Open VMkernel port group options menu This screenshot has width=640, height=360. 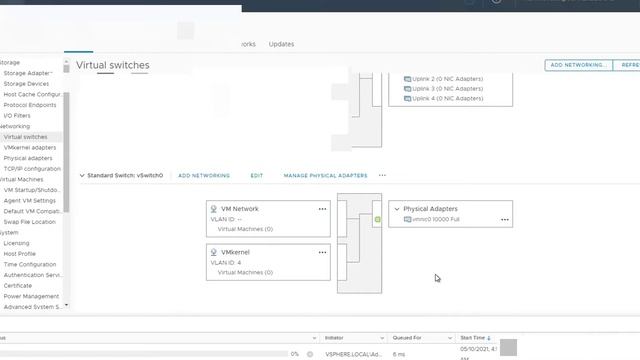coord(322,252)
